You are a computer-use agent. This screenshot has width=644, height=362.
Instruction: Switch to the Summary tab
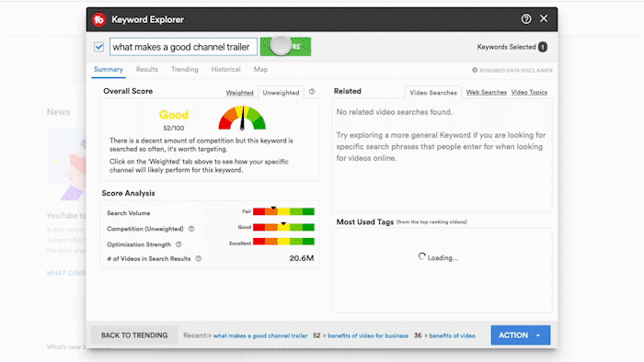coord(109,69)
